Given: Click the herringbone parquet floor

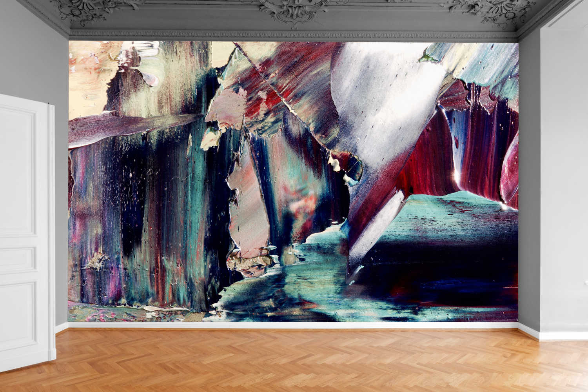Looking at the screenshot, I should click(294, 361).
